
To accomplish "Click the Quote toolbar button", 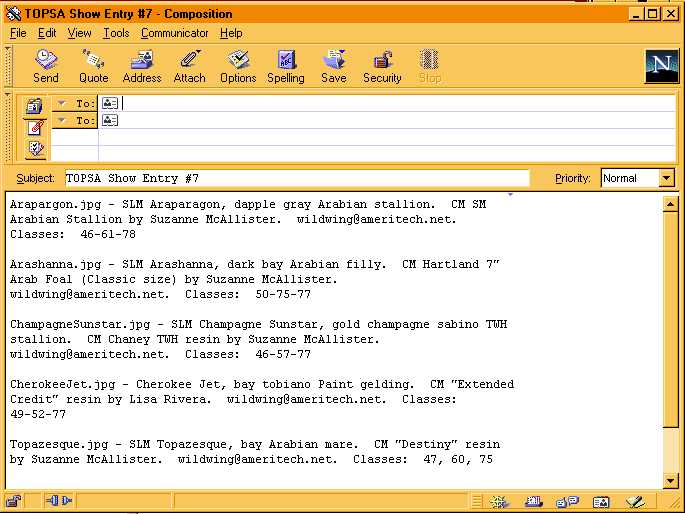I will tap(93, 66).
